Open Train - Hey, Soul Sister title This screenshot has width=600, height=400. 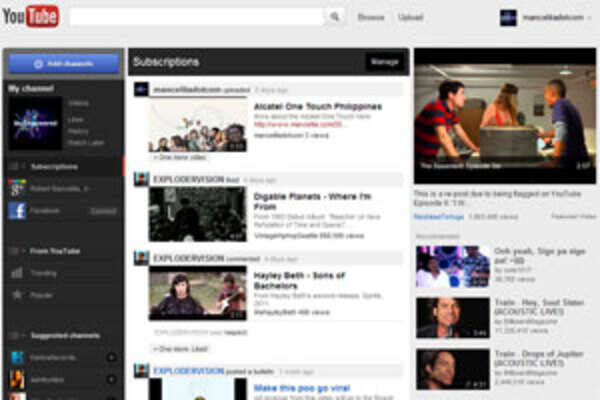(x=539, y=307)
